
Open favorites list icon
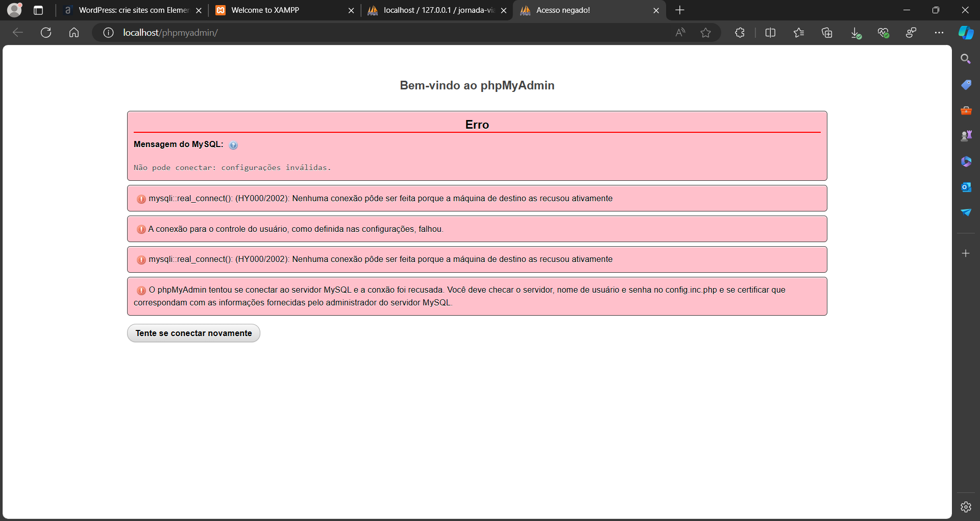pyautogui.click(x=799, y=33)
